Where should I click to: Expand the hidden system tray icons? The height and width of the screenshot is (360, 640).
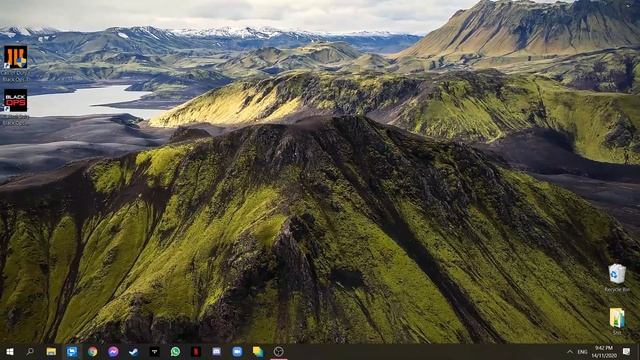coord(570,351)
